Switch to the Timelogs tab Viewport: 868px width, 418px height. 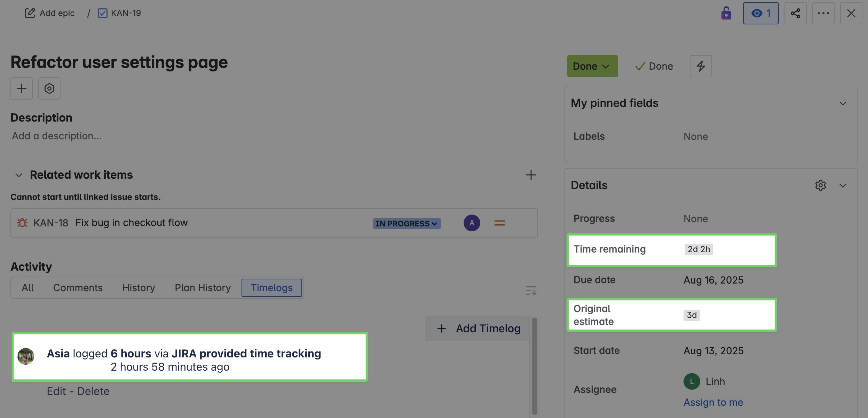click(271, 288)
